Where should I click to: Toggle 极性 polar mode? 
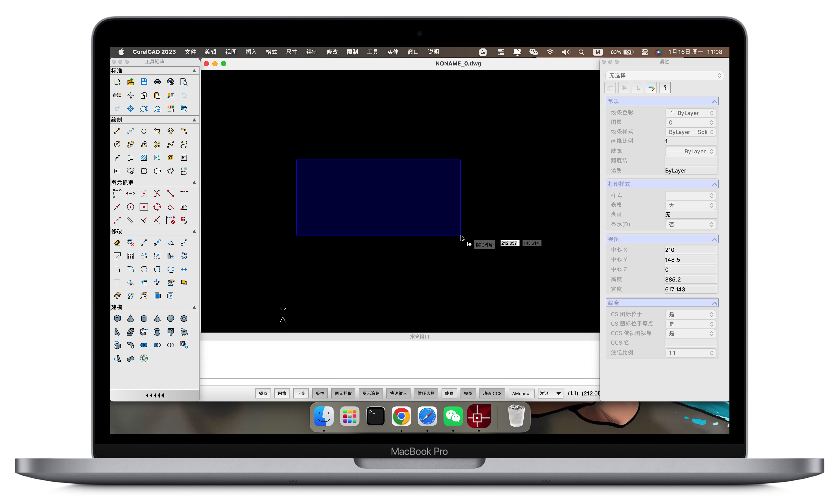(320, 393)
